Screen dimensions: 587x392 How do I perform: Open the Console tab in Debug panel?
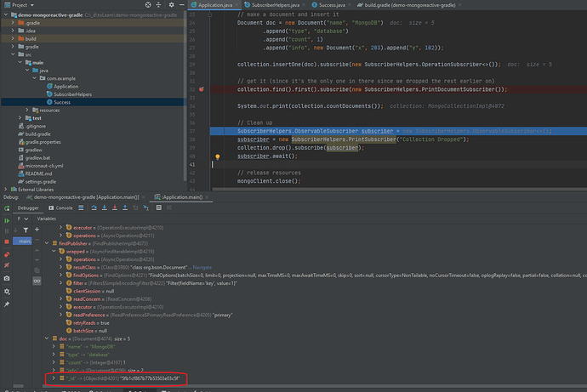pos(63,207)
